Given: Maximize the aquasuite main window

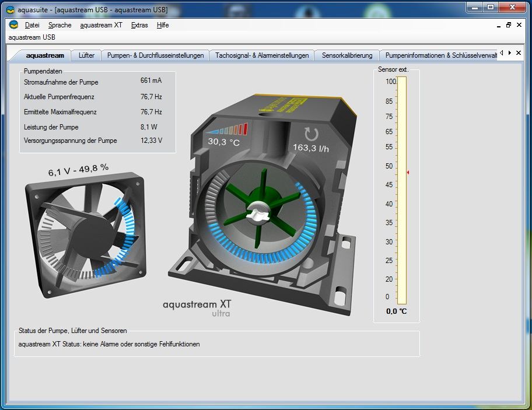Looking at the screenshot, I should click(490, 8).
